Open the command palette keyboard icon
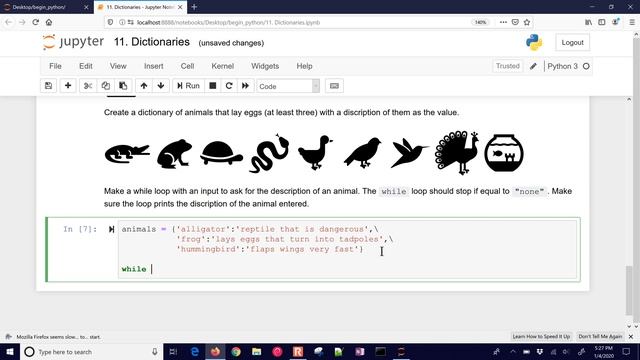 pos(334,86)
